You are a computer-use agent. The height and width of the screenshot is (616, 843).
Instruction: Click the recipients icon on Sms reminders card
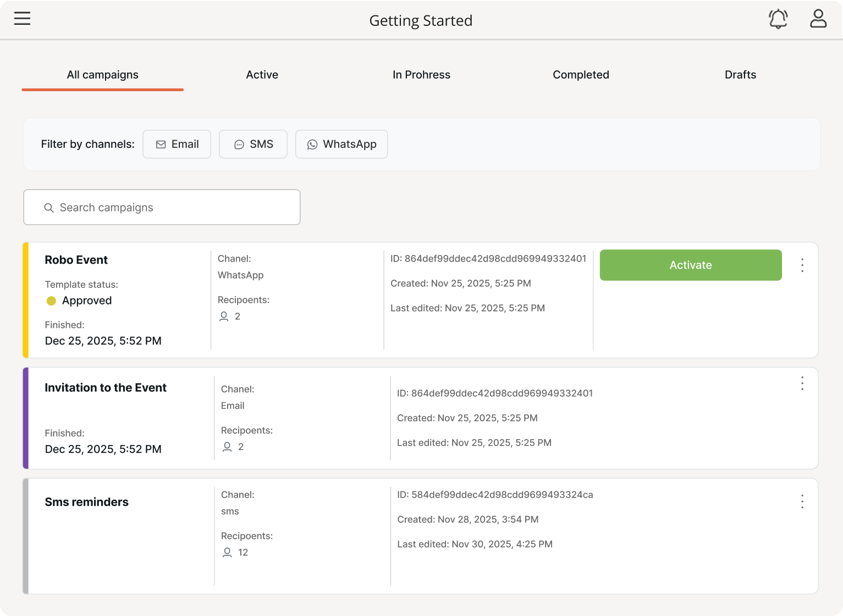(227, 552)
